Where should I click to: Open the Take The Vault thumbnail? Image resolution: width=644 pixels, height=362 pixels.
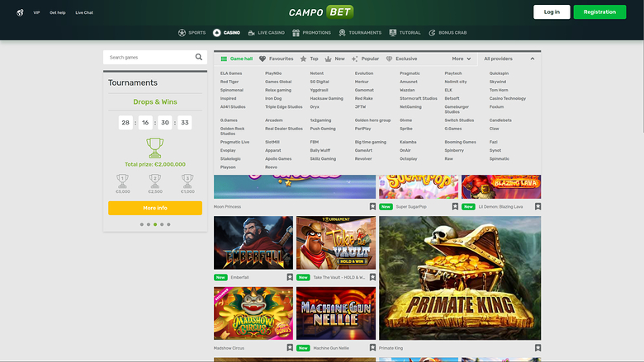(x=336, y=242)
